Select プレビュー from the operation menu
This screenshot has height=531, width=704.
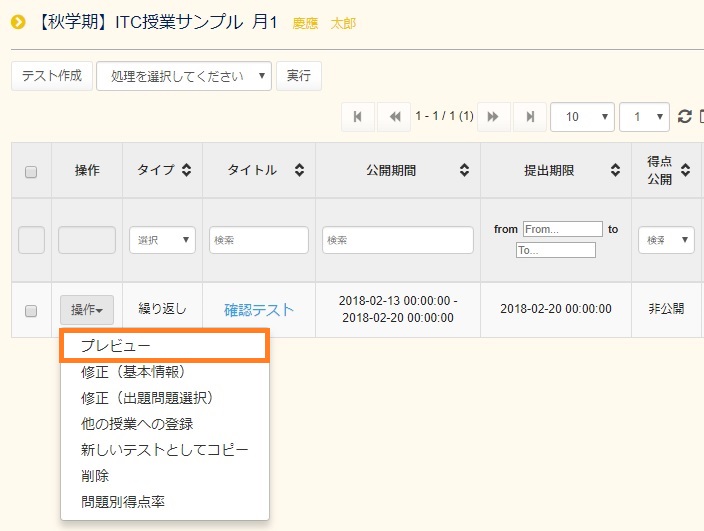coord(165,345)
